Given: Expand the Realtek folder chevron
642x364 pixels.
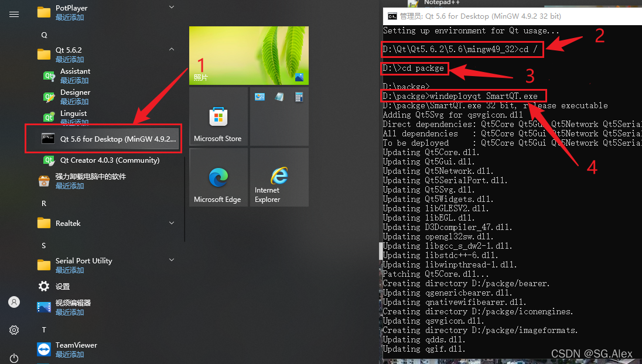Looking at the screenshot, I should (x=172, y=223).
